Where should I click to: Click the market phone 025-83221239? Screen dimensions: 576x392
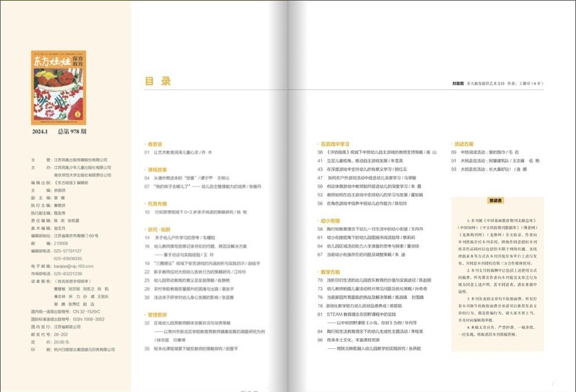tap(68, 274)
